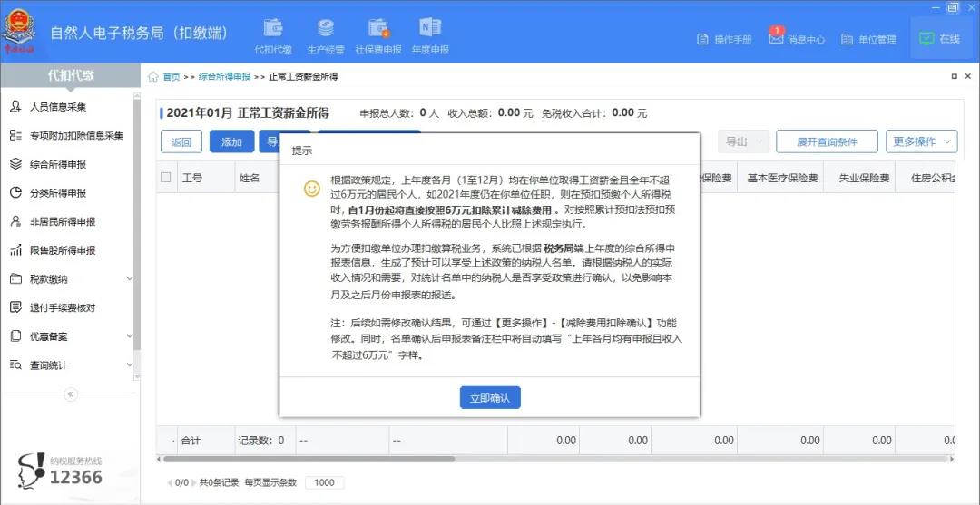Click the horizontal table scrollbar

pos(309,459)
